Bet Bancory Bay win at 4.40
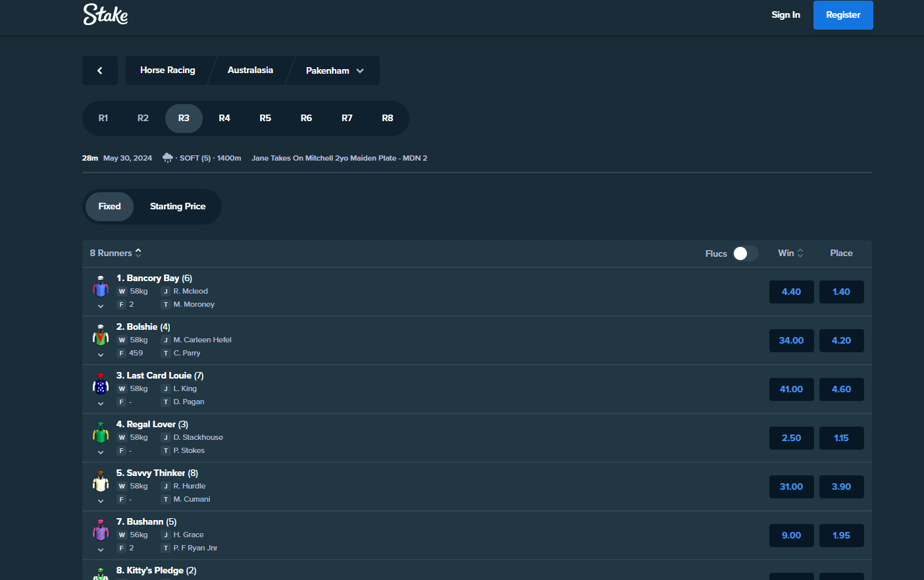 pyautogui.click(x=792, y=292)
